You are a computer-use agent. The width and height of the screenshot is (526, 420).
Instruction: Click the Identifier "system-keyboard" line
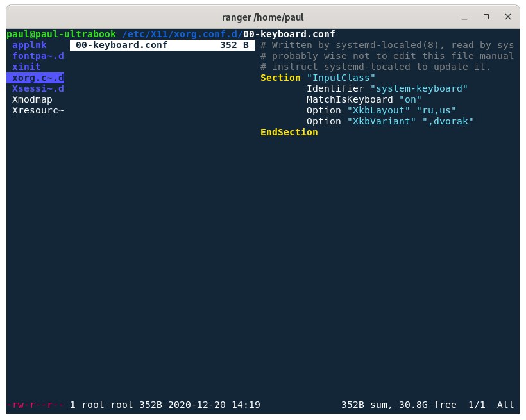tap(387, 88)
